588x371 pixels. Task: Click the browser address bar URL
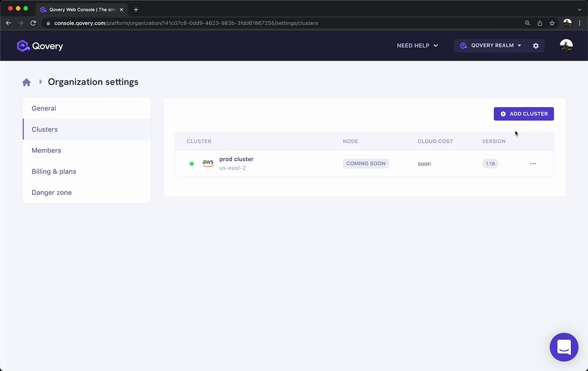pyautogui.click(x=186, y=23)
